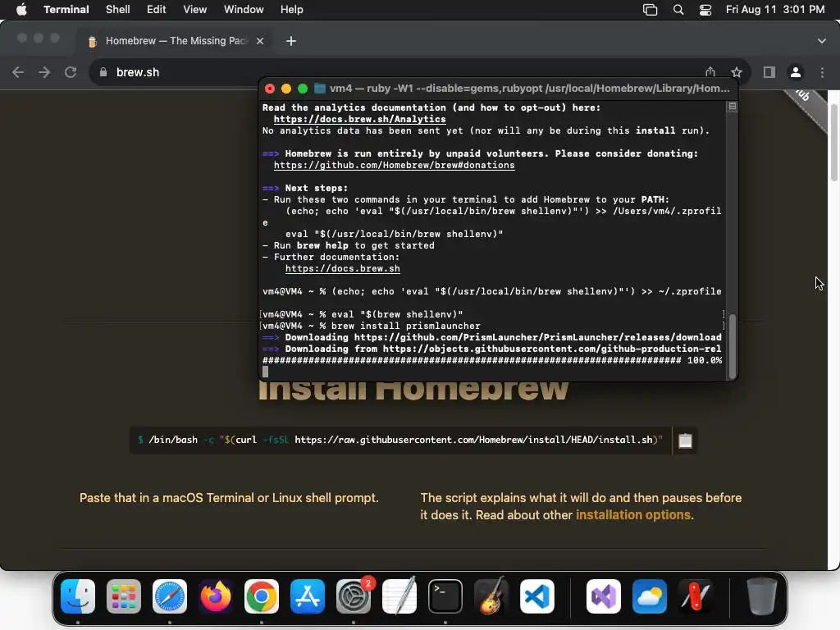Open Google Chrome from the dock

click(x=262, y=596)
